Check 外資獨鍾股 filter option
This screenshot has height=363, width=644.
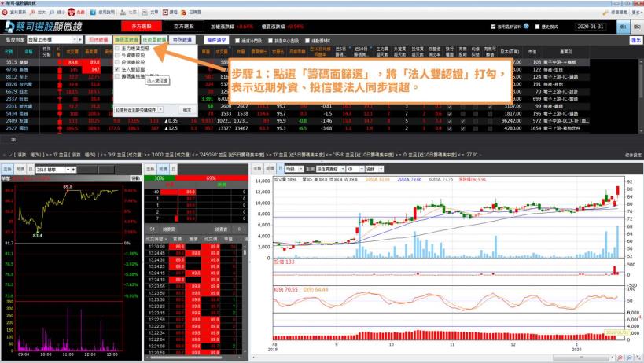click(117, 55)
